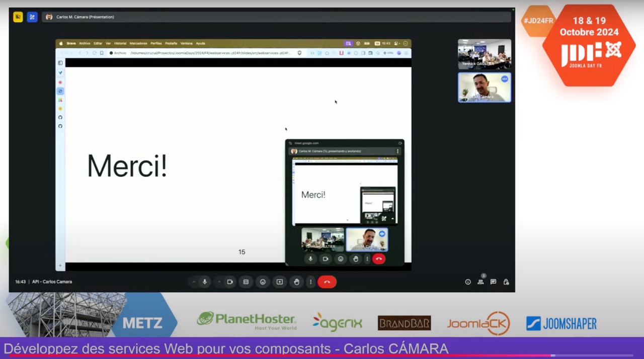The image size is (644, 359).
Task: Open closed captions in the Meet call
Action: point(246,282)
